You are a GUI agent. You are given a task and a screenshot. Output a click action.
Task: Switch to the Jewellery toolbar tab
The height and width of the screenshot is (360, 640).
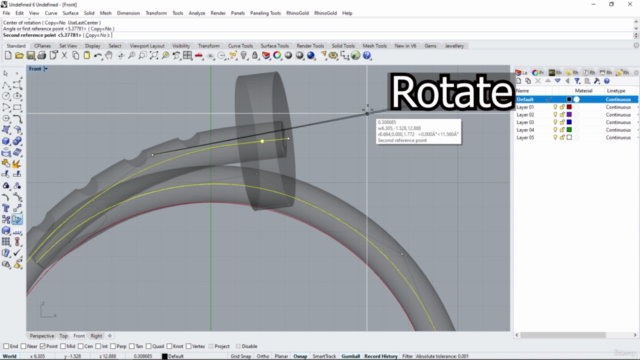[454, 46]
